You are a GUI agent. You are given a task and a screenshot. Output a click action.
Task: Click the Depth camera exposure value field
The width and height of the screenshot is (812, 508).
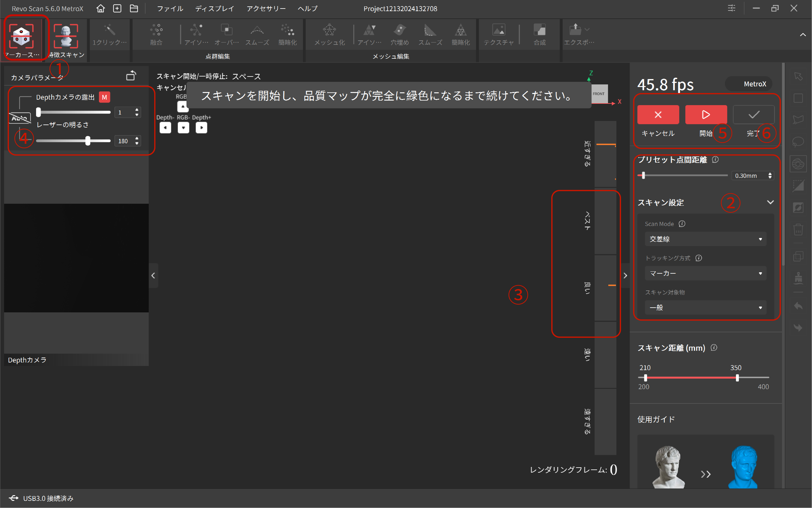(128, 112)
